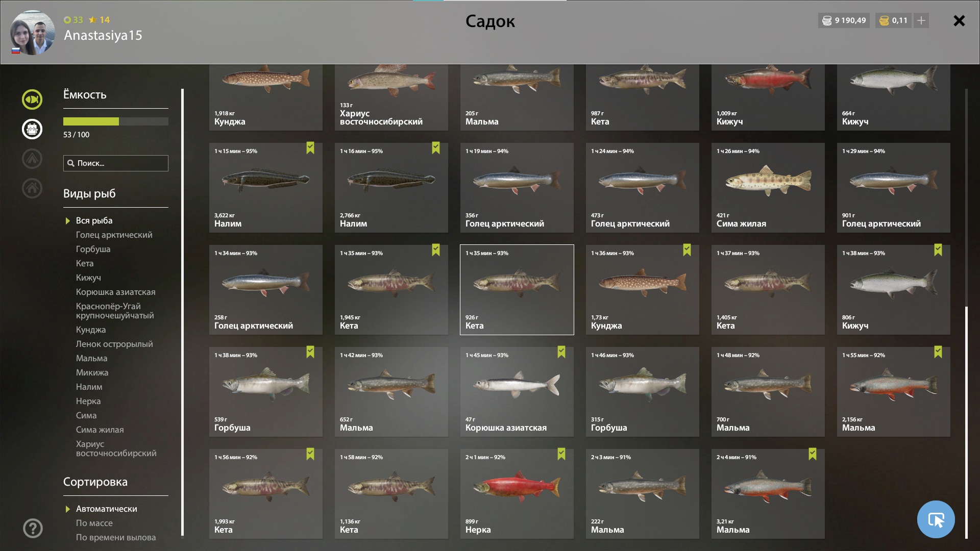Toggle bookmark flag on 899 г Нерка
Viewport: 980px width, 551px height.
pyautogui.click(x=561, y=454)
